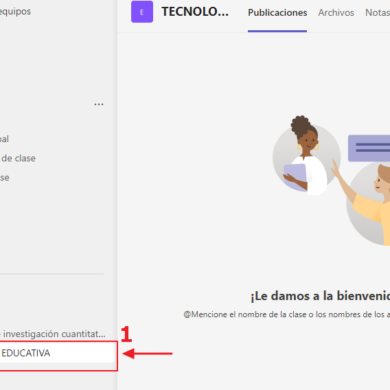Select the sidebar item ending in 'se'
Image resolution: width=390 pixels, height=390 pixels.
coord(5,178)
